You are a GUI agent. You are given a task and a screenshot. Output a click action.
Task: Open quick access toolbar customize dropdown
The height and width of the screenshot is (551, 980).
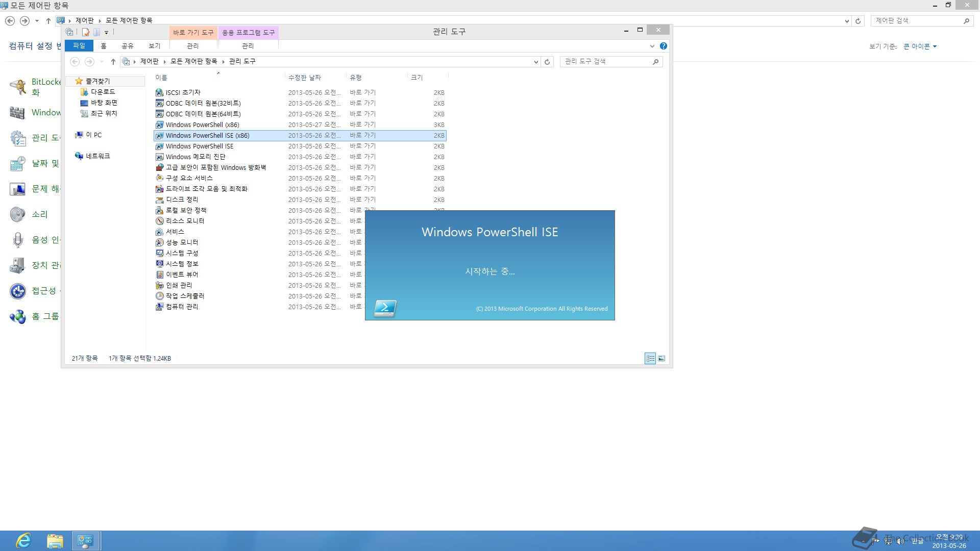click(106, 32)
